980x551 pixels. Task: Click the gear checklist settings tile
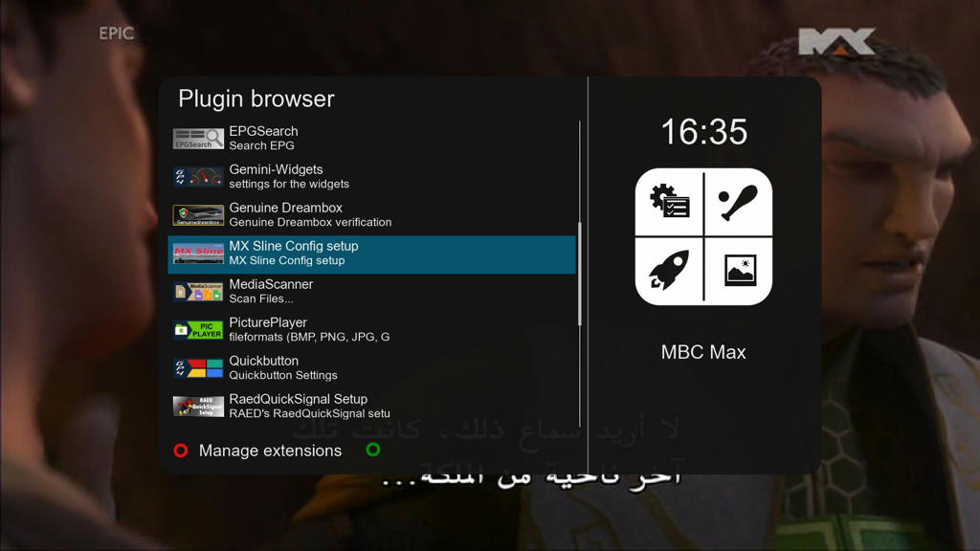[x=669, y=201]
